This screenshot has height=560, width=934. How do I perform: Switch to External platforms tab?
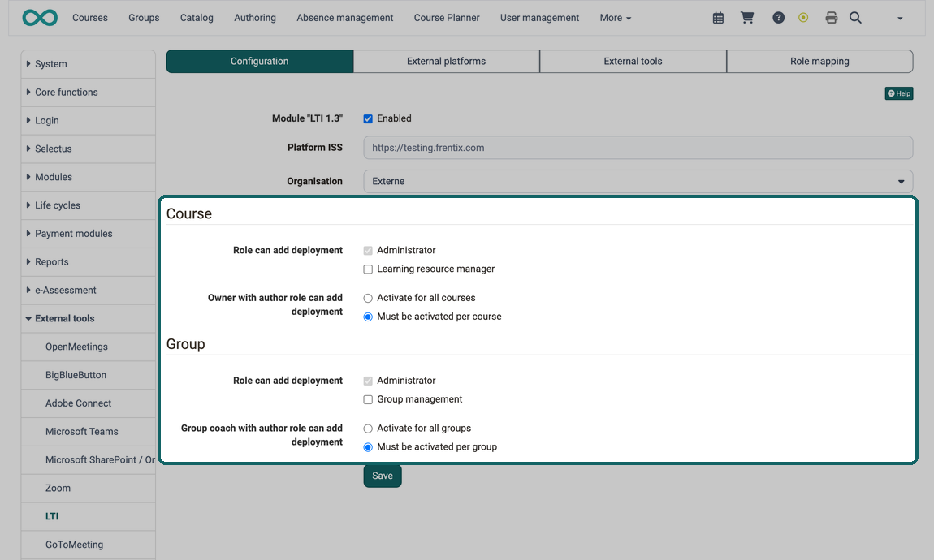click(x=446, y=62)
